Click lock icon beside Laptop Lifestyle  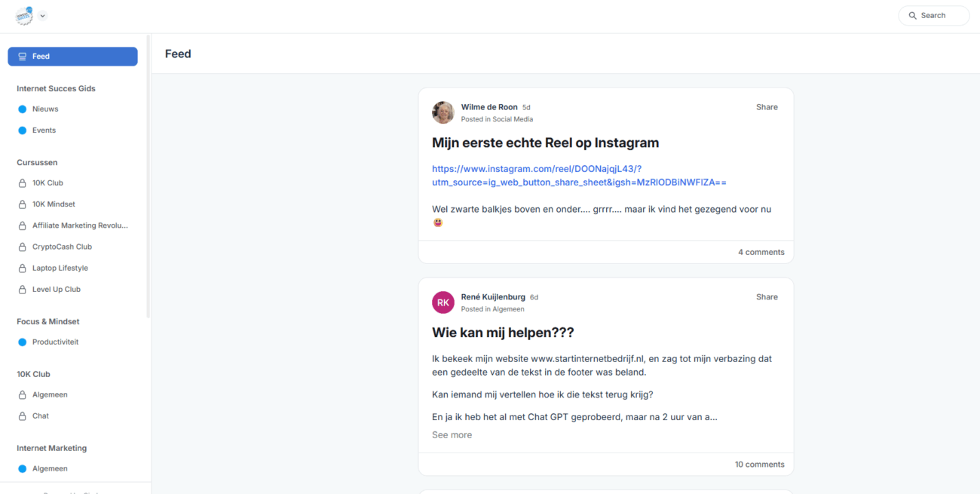coord(22,268)
